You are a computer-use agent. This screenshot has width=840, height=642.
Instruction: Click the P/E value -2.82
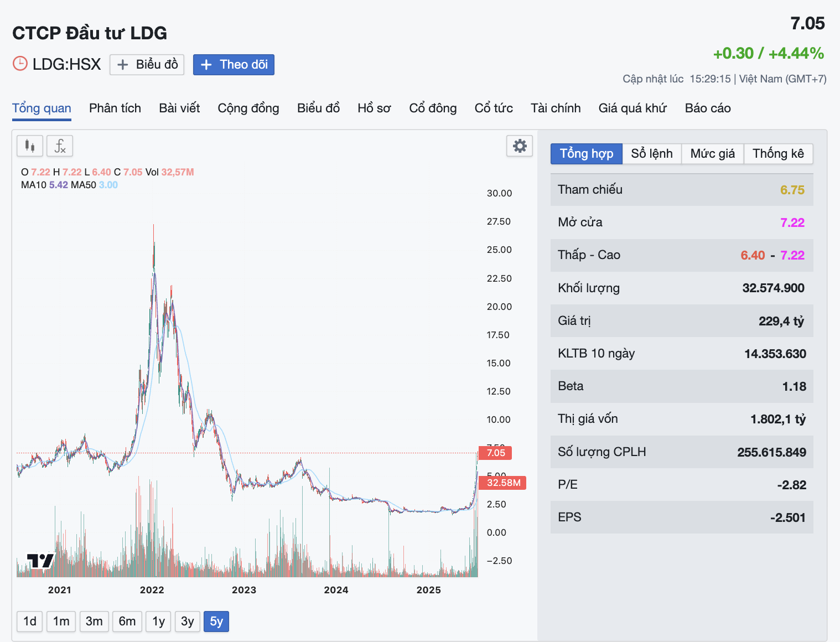[792, 485]
